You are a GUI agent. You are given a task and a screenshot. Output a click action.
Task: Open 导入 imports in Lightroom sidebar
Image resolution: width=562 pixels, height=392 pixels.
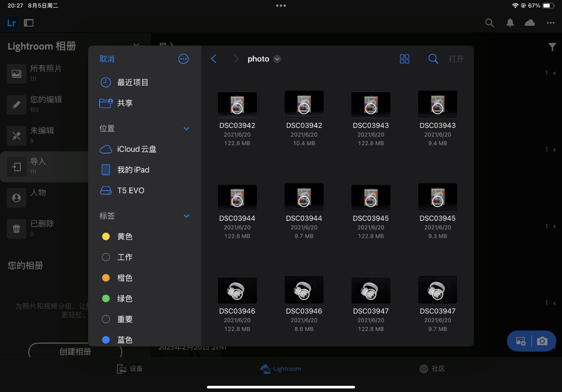click(x=44, y=167)
